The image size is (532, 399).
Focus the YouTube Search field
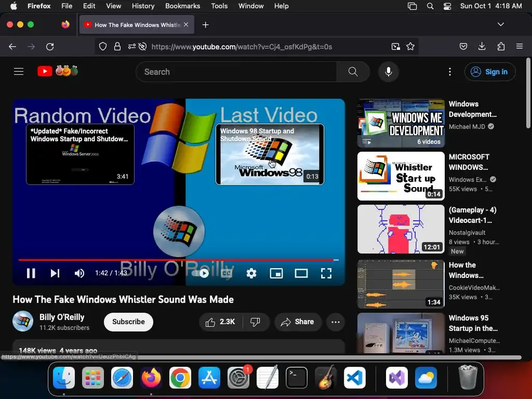(x=236, y=72)
